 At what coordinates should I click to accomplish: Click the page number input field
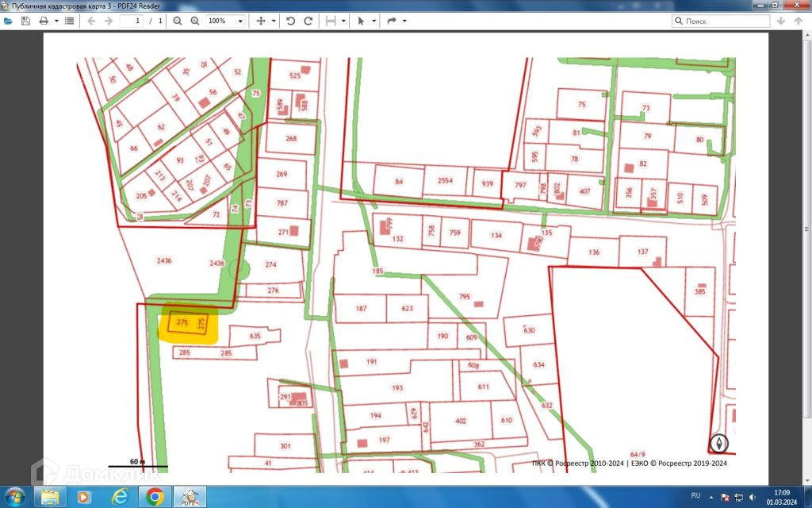[131, 21]
